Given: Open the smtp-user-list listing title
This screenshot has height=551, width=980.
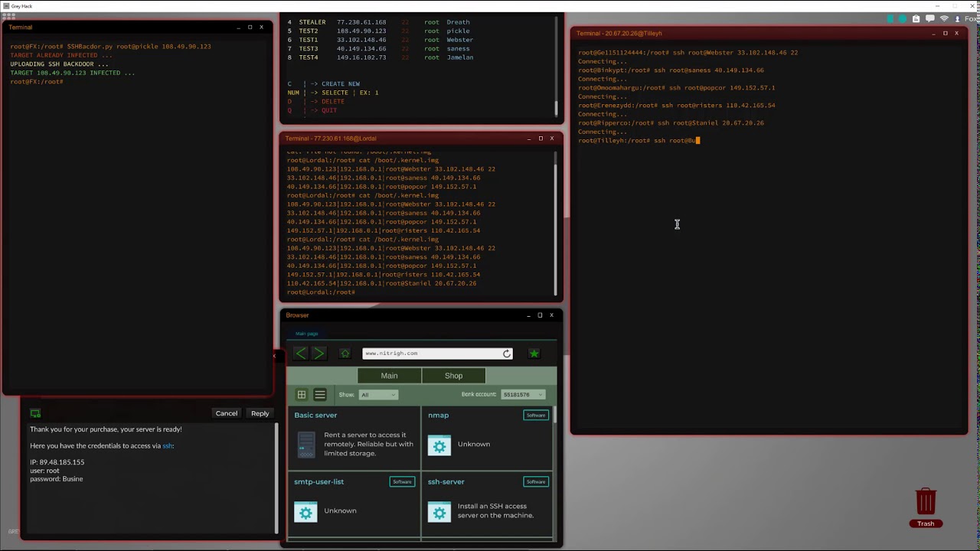Looking at the screenshot, I should 318,482.
